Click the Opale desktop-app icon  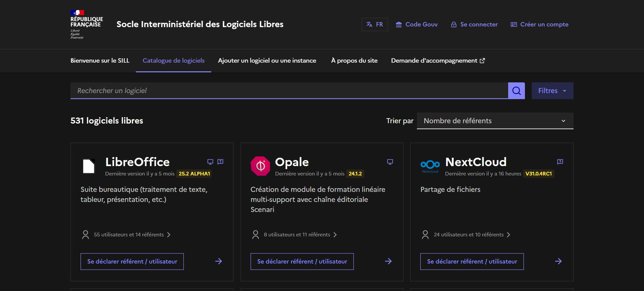point(390,162)
